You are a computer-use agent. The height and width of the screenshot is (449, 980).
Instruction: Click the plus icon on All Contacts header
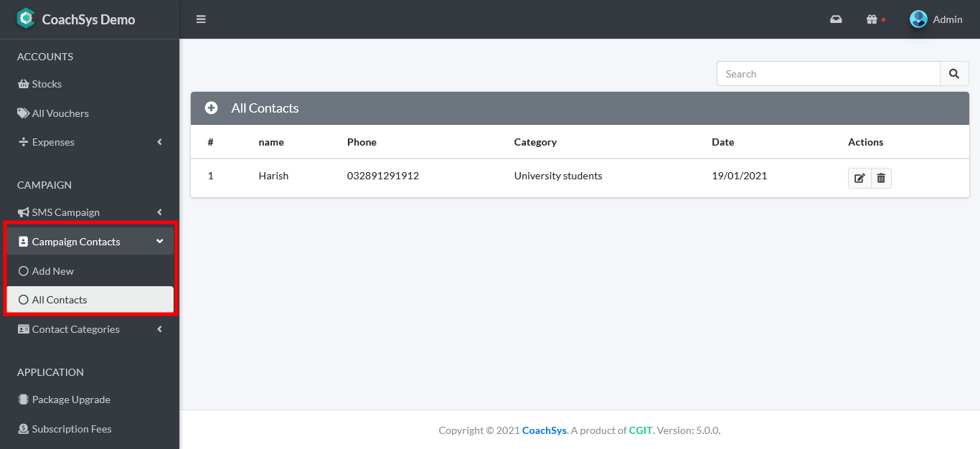click(211, 108)
